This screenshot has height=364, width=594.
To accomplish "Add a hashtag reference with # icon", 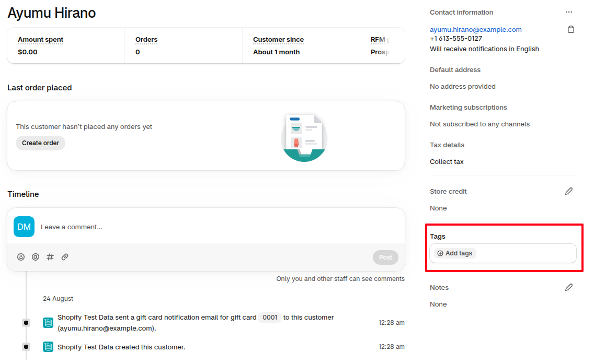I will [50, 257].
